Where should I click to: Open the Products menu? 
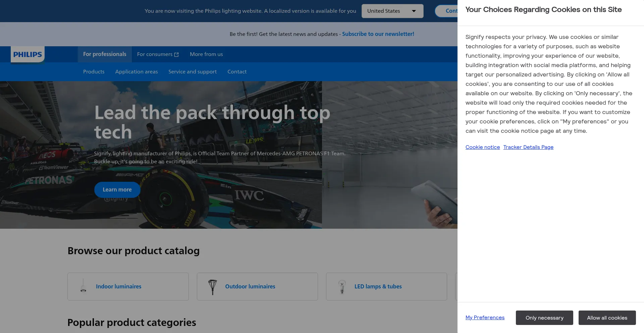click(x=94, y=72)
